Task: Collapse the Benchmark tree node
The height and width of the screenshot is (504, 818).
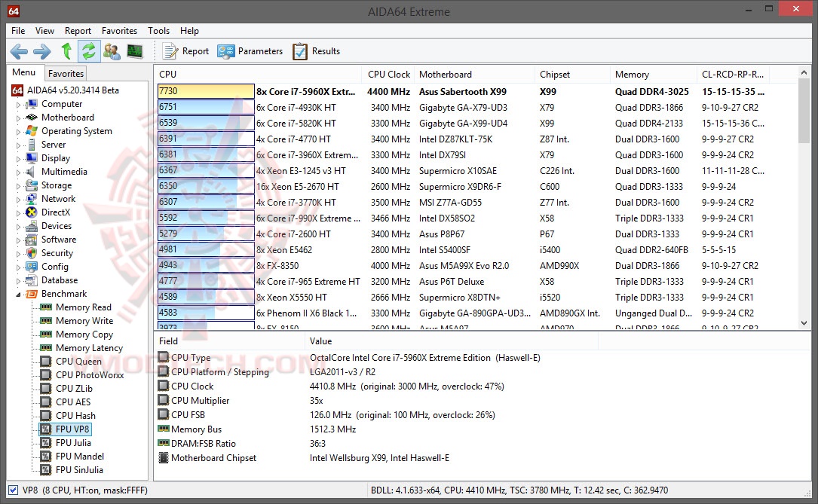Action: click(18, 295)
